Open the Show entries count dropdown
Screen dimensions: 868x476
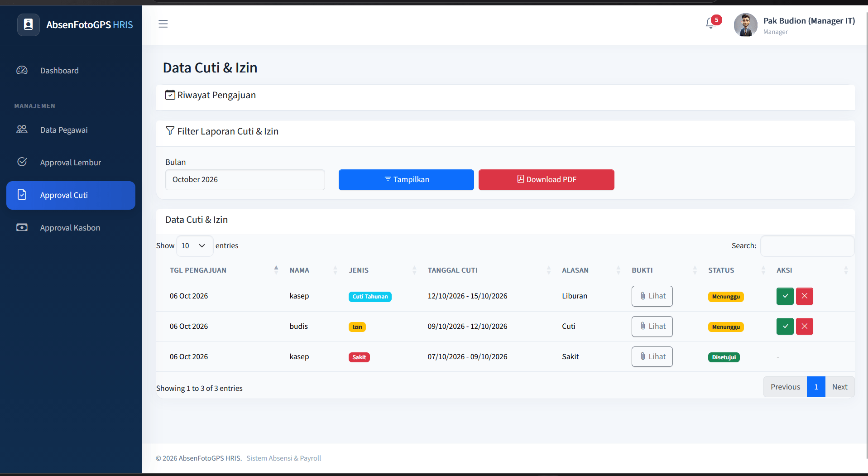click(x=194, y=246)
